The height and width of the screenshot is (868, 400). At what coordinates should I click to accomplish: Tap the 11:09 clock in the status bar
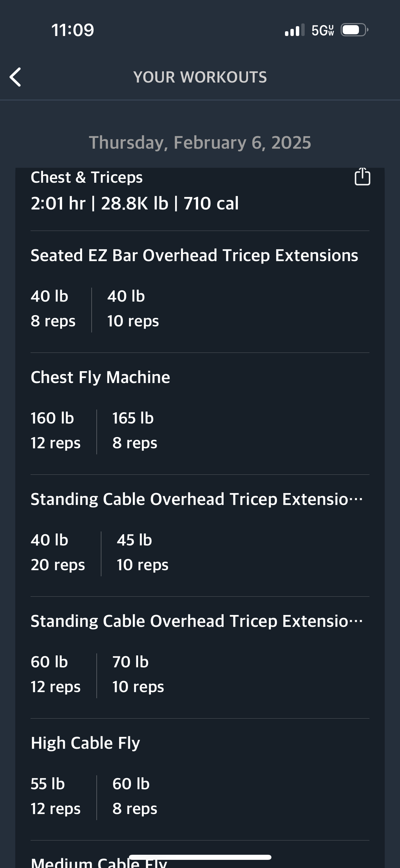tap(73, 30)
